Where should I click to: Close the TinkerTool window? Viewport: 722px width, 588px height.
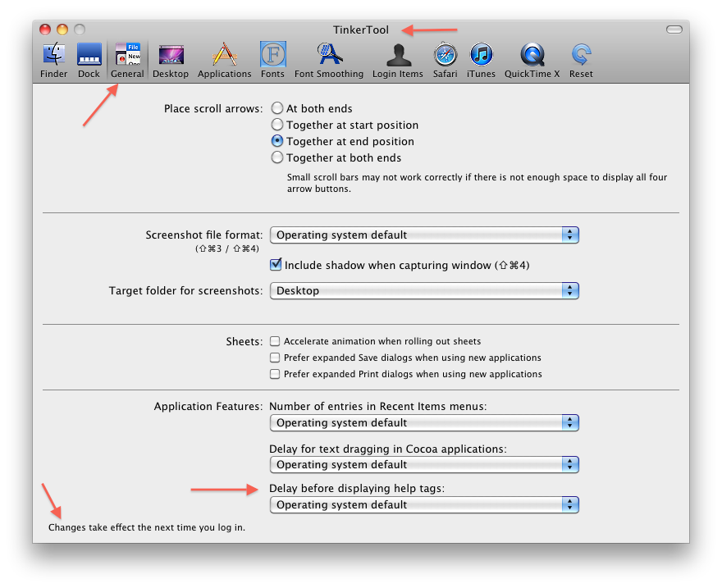coord(45,30)
